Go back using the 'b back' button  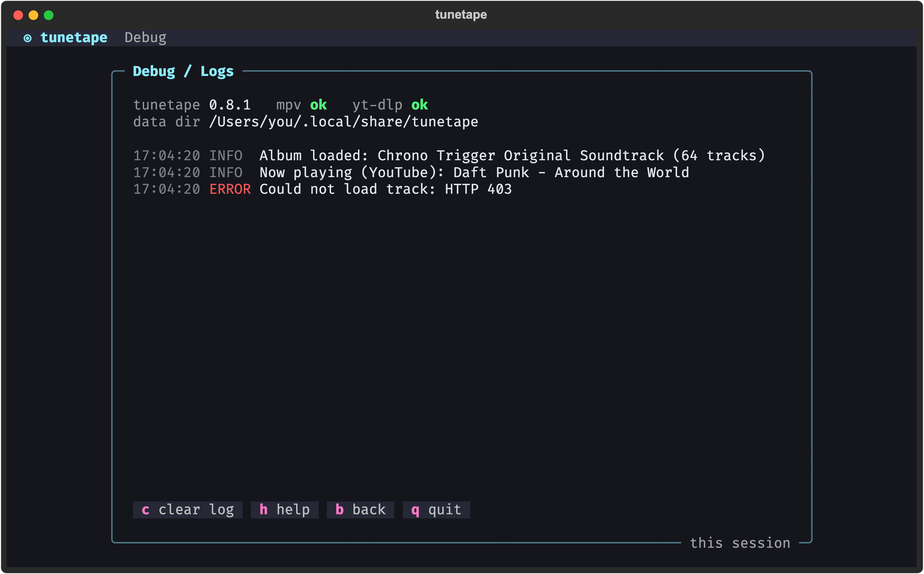click(360, 510)
